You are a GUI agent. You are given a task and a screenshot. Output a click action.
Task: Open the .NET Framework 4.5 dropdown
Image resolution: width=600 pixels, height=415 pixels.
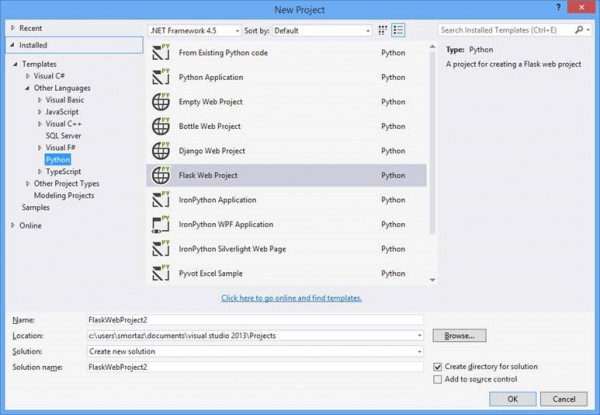194,31
